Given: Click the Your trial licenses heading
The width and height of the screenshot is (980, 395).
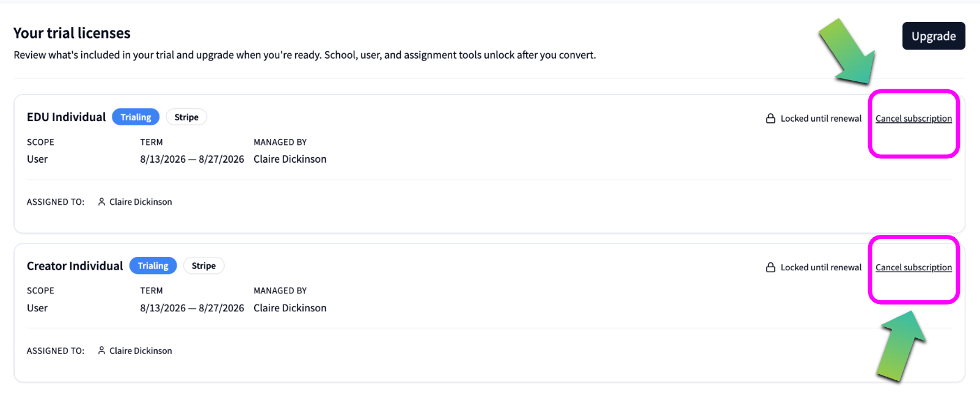Looking at the screenshot, I should pyautogui.click(x=72, y=33).
